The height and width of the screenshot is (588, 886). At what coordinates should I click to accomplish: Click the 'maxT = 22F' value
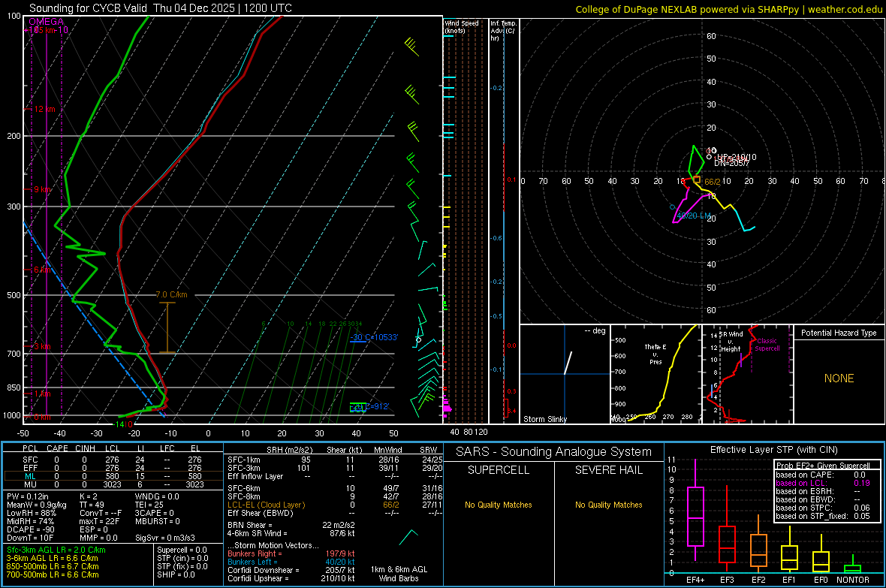pyautogui.click(x=99, y=521)
